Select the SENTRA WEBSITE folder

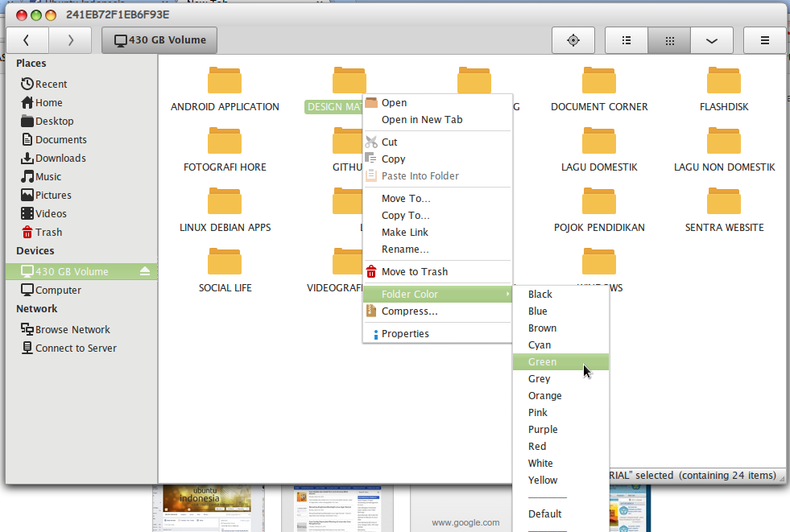[x=724, y=210]
